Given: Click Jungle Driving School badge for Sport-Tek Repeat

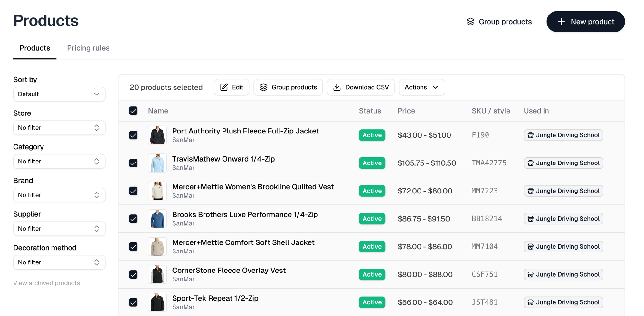Looking at the screenshot, I should [x=563, y=302].
